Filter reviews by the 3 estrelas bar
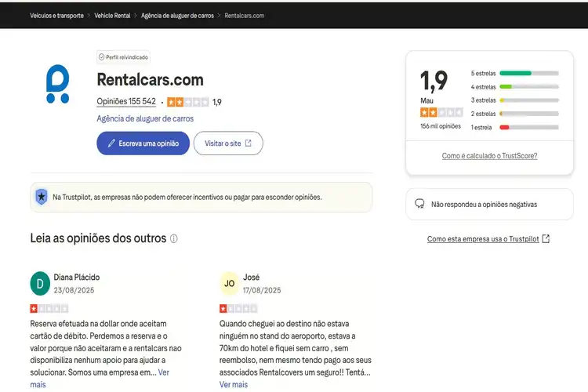This screenshot has height=392, width=588. pyautogui.click(x=515, y=100)
